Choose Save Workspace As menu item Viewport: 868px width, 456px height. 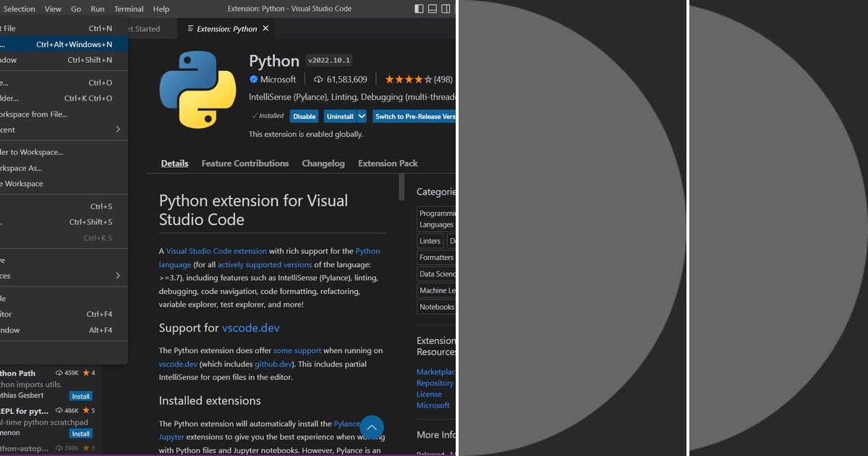coord(64,168)
